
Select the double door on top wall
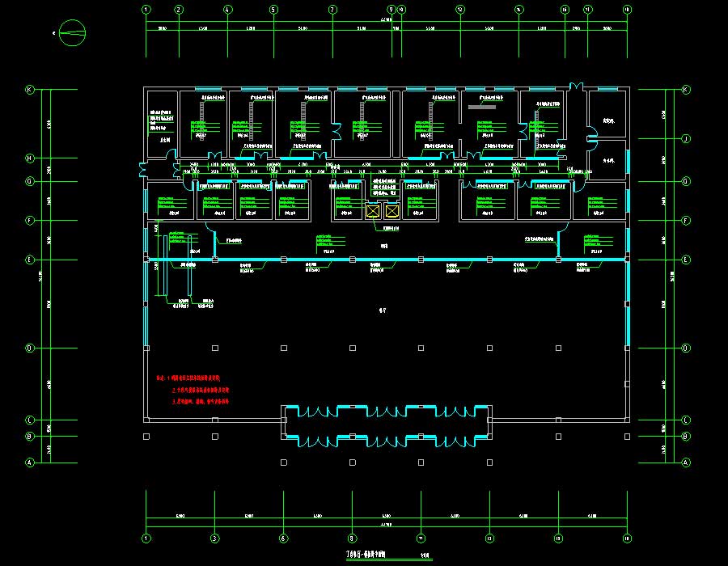[576, 87]
